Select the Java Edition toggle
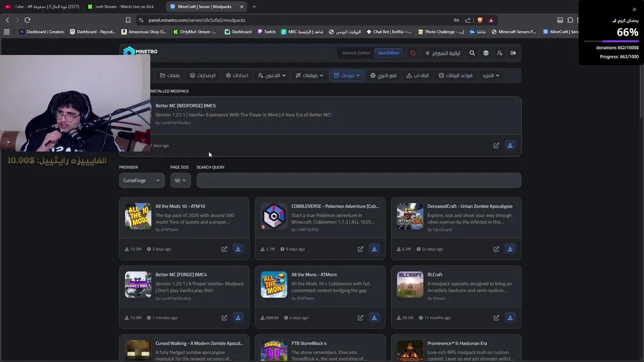644x362 pixels. 388,53
